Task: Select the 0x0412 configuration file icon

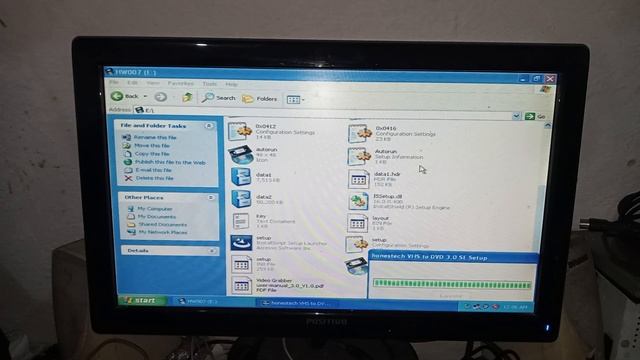Action: click(240, 131)
